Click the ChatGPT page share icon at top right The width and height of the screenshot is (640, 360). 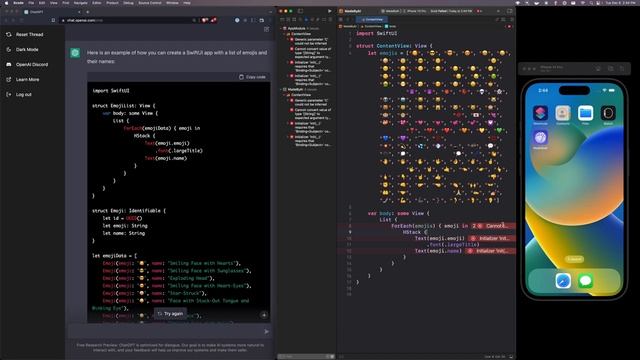click(x=267, y=29)
